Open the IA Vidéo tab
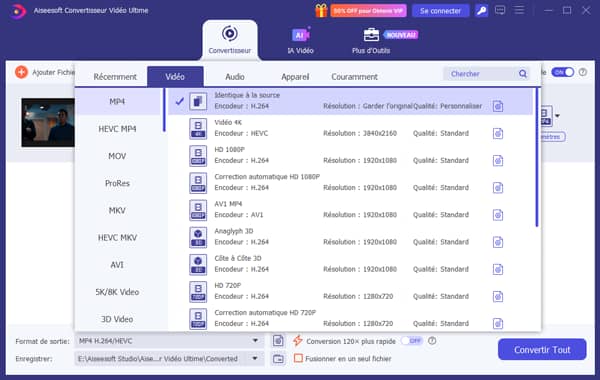Screen dimensions: 600x380 click(300, 41)
